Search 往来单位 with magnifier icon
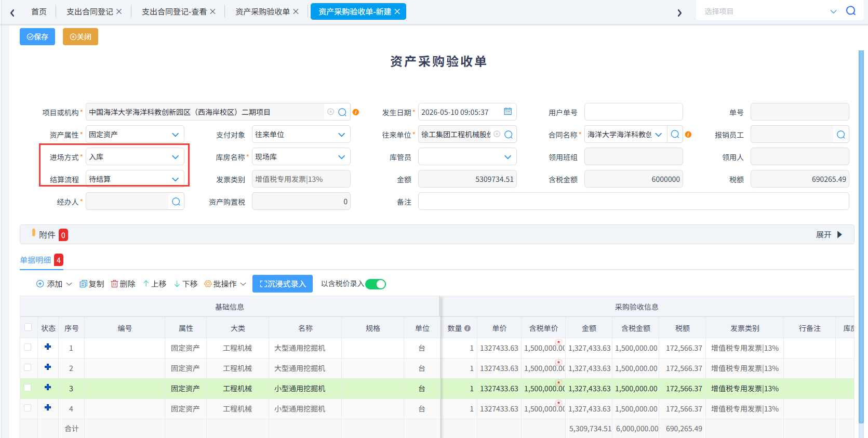 click(509, 135)
